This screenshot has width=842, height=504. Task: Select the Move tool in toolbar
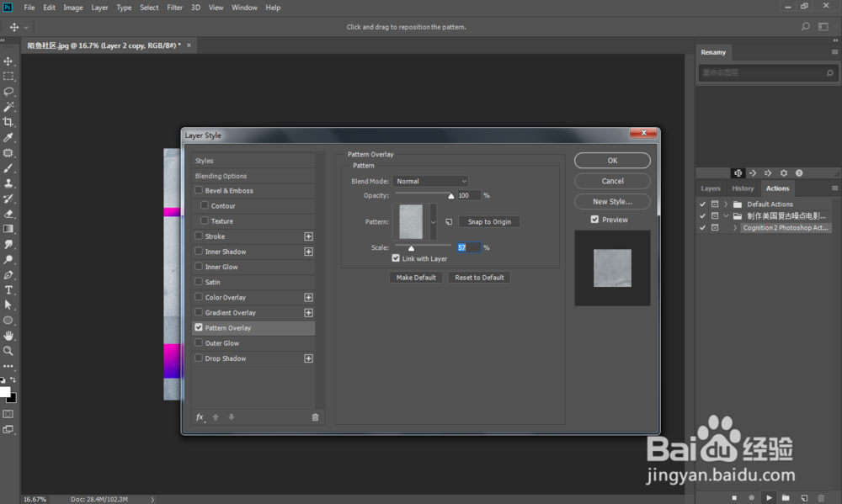[x=8, y=61]
